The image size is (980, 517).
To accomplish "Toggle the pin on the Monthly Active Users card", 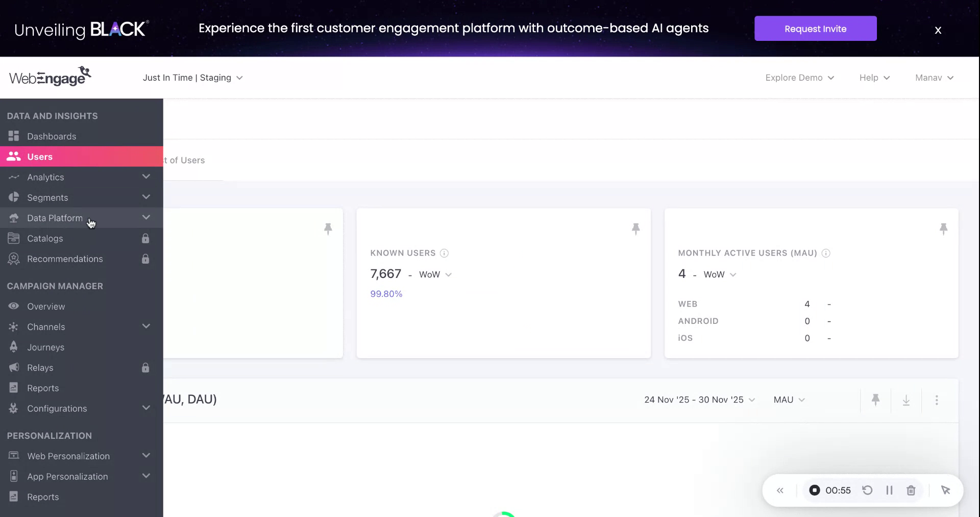I will pos(944,228).
